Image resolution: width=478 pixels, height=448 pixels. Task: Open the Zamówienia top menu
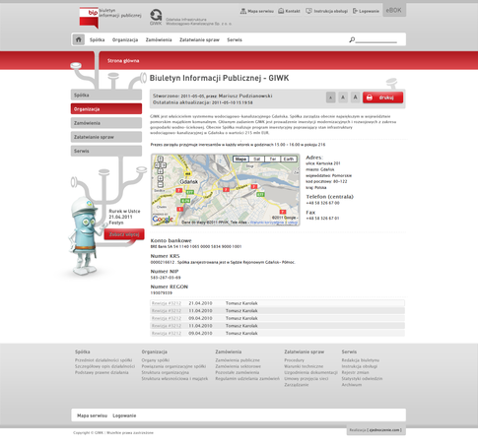coord(159,39)
